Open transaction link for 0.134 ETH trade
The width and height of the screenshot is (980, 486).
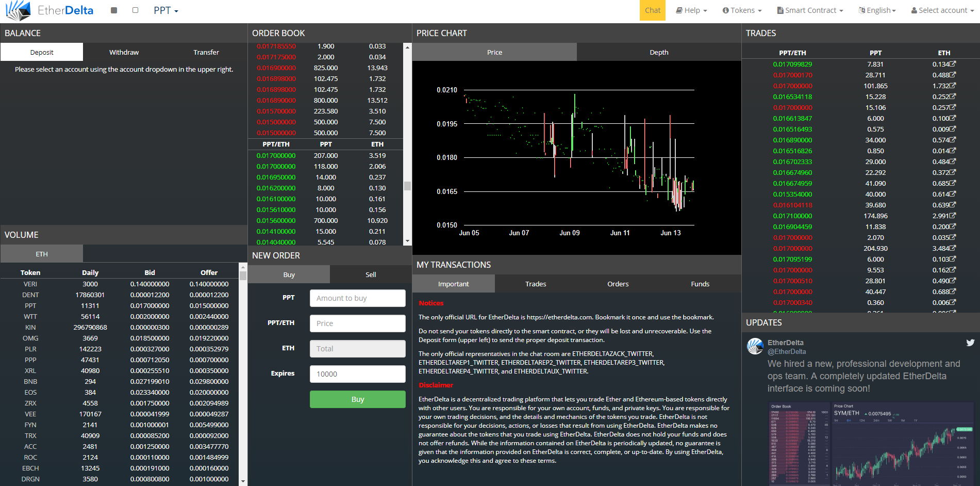tap(953, 64)
